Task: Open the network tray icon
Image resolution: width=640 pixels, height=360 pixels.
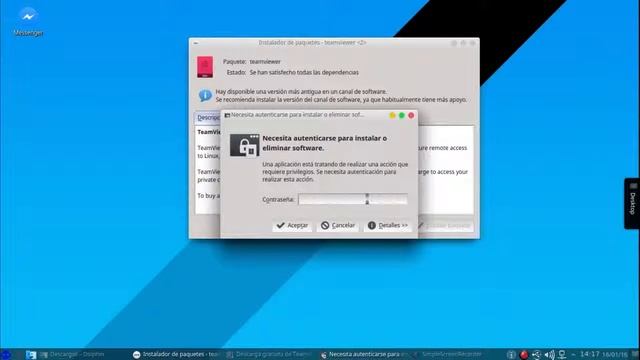Action: point(562,355)
